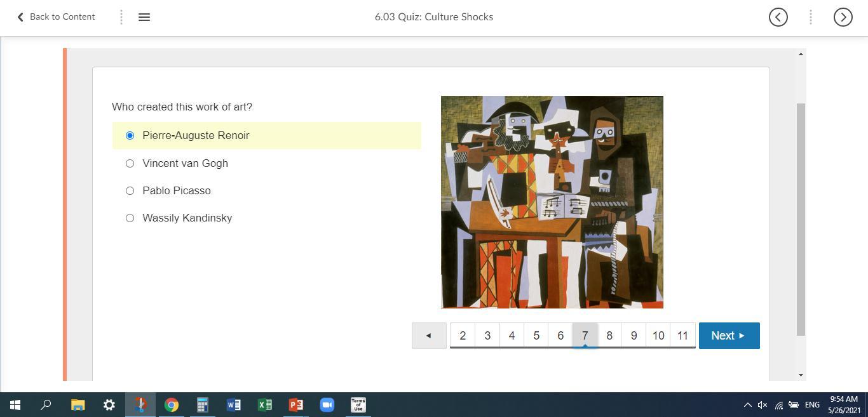Viewport: 868px width, 417px height.
Task: Open File Explorer from the taskbar
Action: [x=78, y=405]
